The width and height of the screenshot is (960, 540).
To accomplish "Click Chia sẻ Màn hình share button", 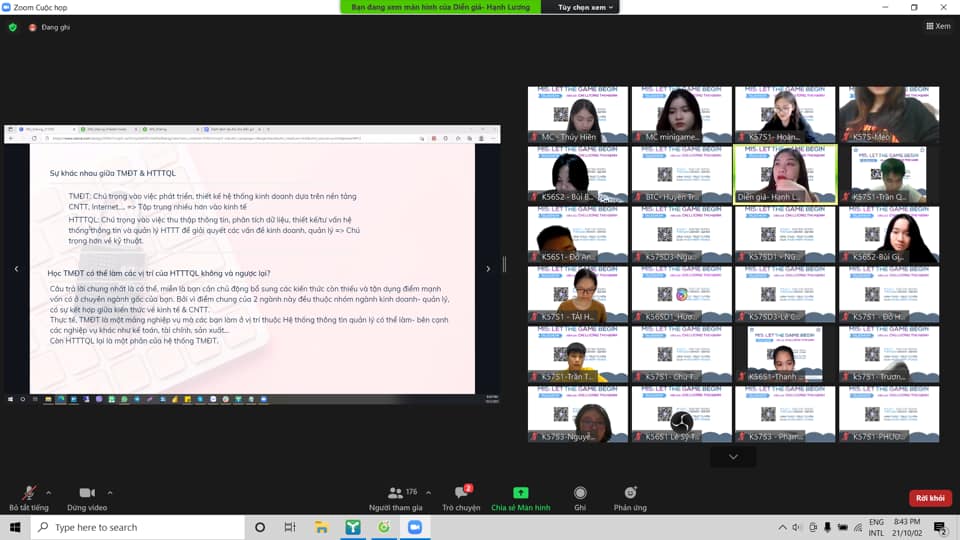I will pos(520,497).
